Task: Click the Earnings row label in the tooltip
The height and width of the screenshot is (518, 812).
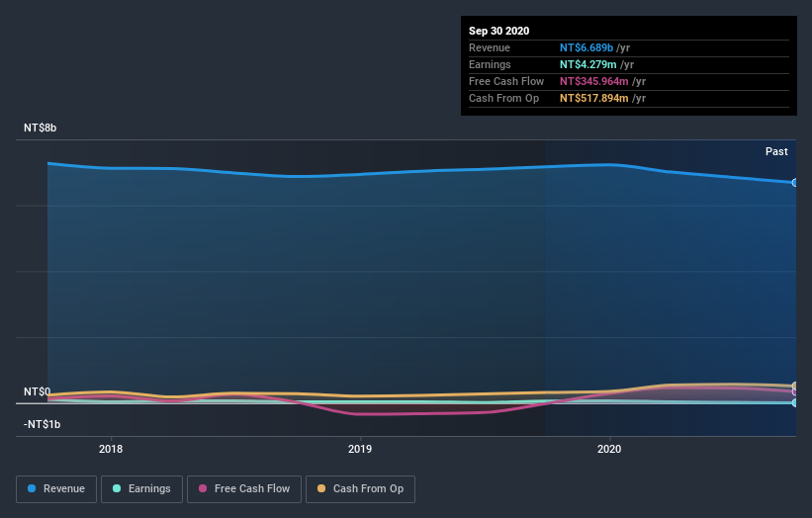Action: click(490, 64)
